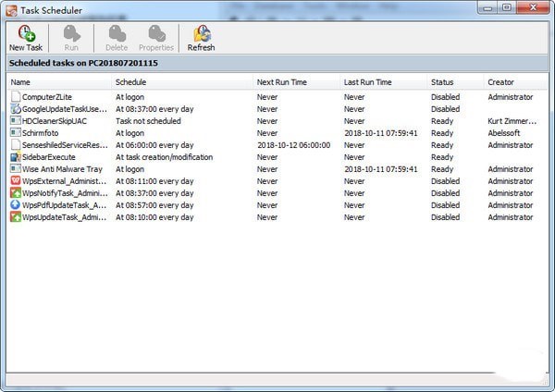Sort by Next Run Time column

coord(296,82)
